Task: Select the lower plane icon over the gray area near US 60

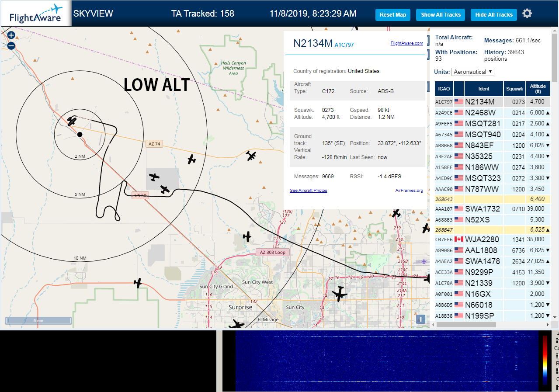Action: 165,189
